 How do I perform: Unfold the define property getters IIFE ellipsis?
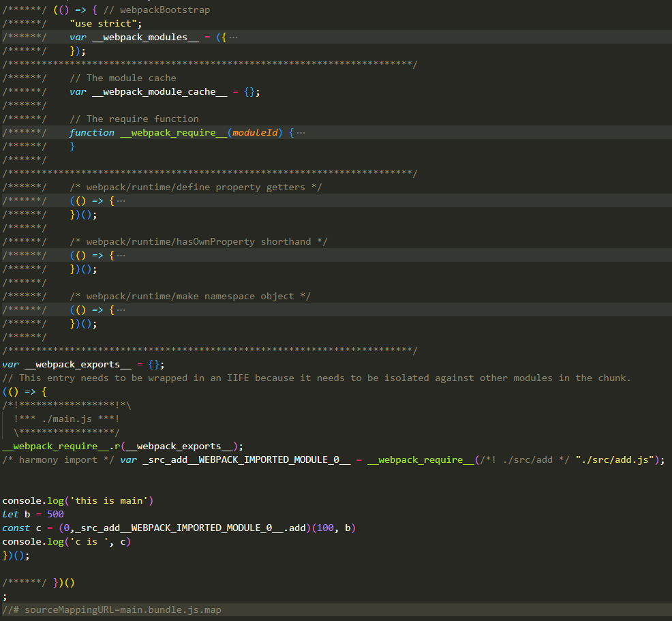(121, 201)
